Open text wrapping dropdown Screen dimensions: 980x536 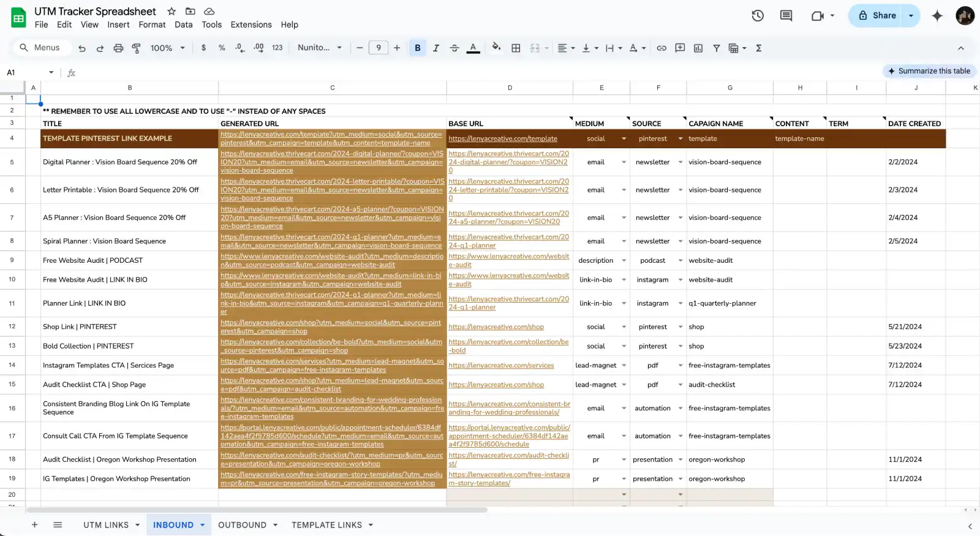tap(614, 48)
